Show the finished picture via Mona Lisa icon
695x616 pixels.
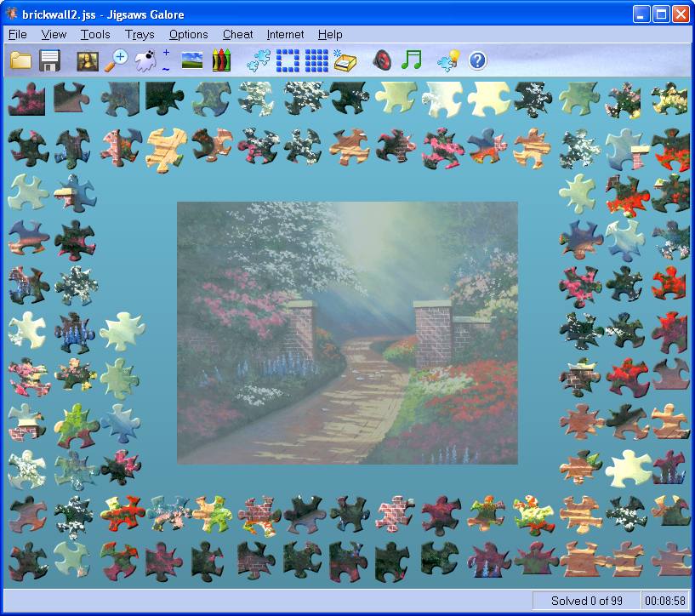tap(88, 61)
